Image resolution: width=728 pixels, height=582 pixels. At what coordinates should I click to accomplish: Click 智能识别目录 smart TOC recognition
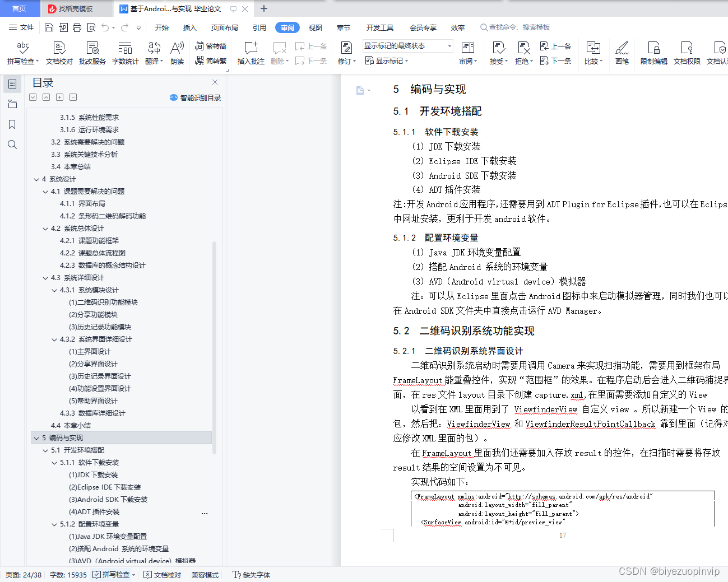pos(196,97)
